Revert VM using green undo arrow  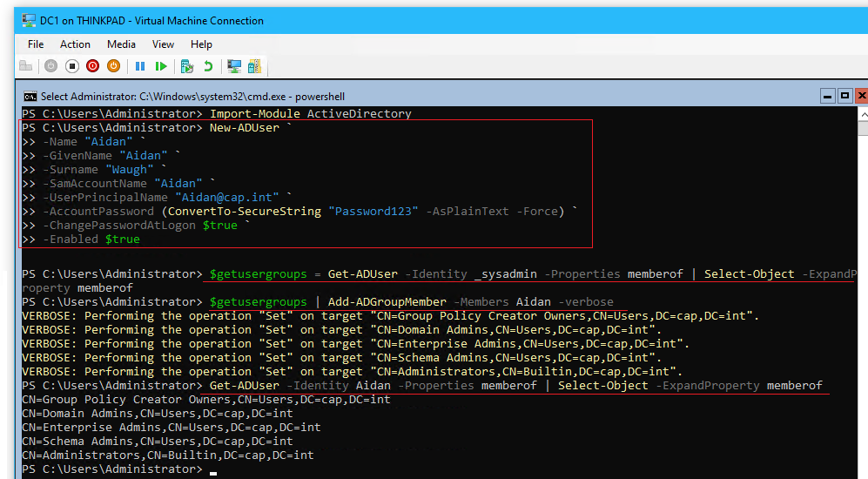pyautogui.click(x=208, y=66)
